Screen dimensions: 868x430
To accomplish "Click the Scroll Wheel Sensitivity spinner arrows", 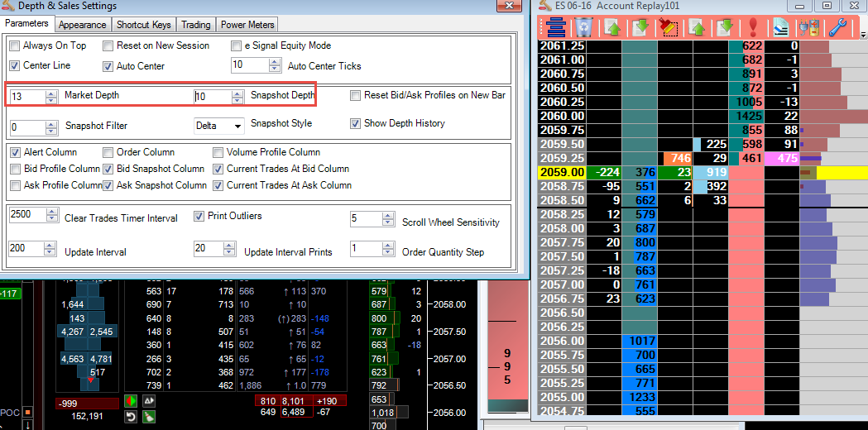I will point(387,218).
